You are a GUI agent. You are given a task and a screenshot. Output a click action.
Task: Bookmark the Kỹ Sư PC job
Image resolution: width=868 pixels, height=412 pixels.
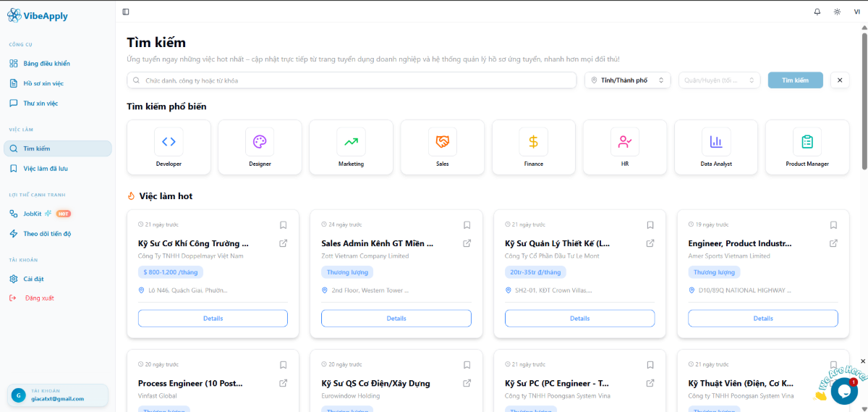pyautogui.click(x=650, y=365)
